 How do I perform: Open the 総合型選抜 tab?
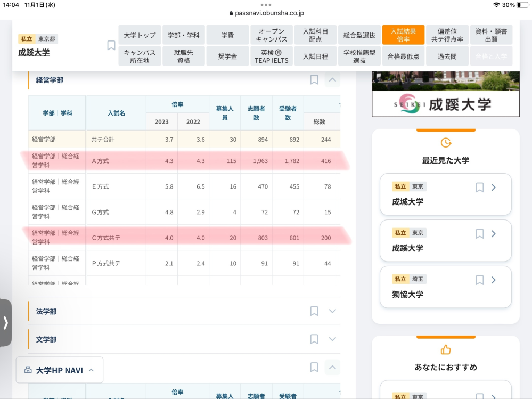(x=359, y=35)
